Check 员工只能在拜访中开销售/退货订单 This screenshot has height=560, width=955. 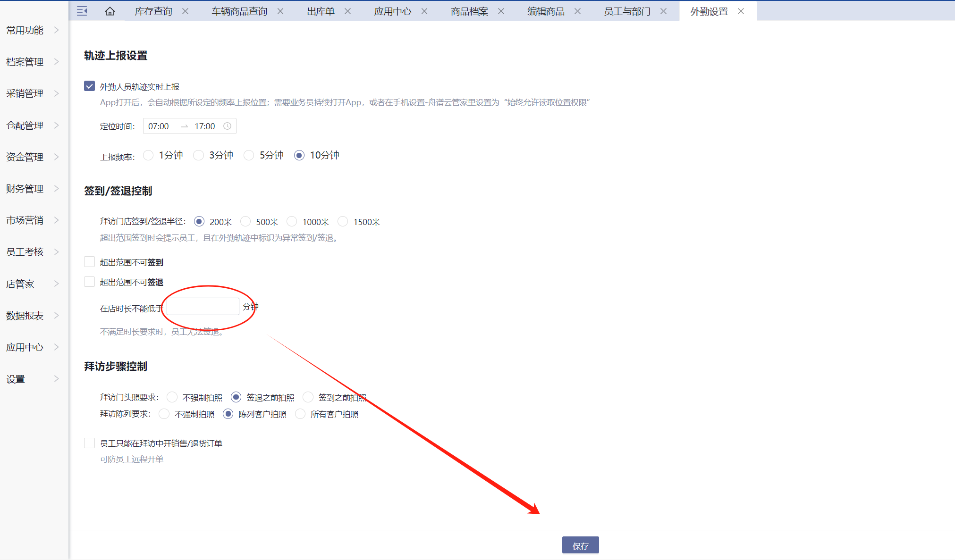[x=89, y=443]
